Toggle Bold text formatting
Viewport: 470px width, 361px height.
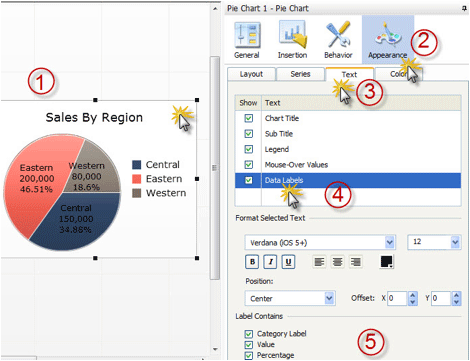(252, 262)
